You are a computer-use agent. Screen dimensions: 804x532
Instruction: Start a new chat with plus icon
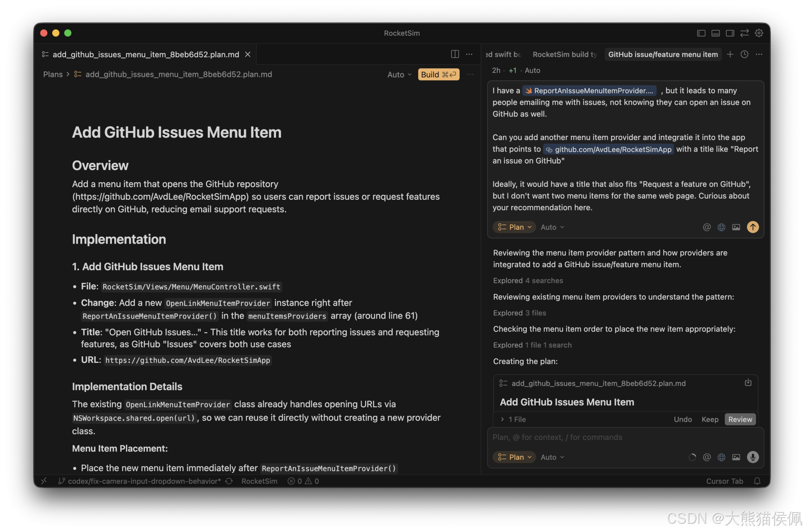730,55
